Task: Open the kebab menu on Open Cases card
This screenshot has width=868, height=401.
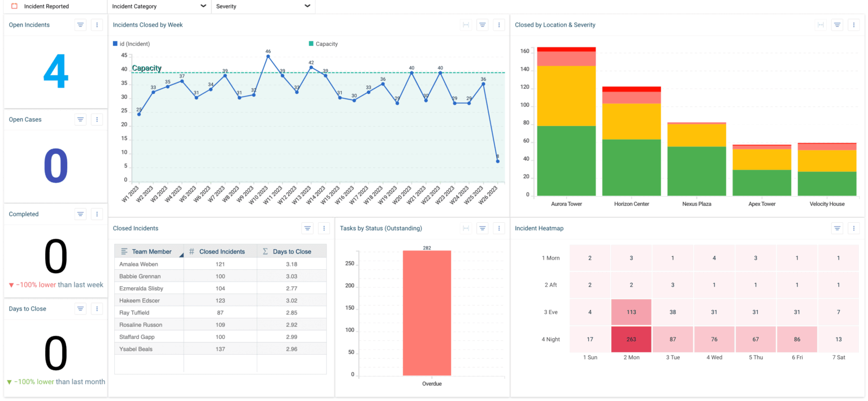Action: [x=97, y=119]
